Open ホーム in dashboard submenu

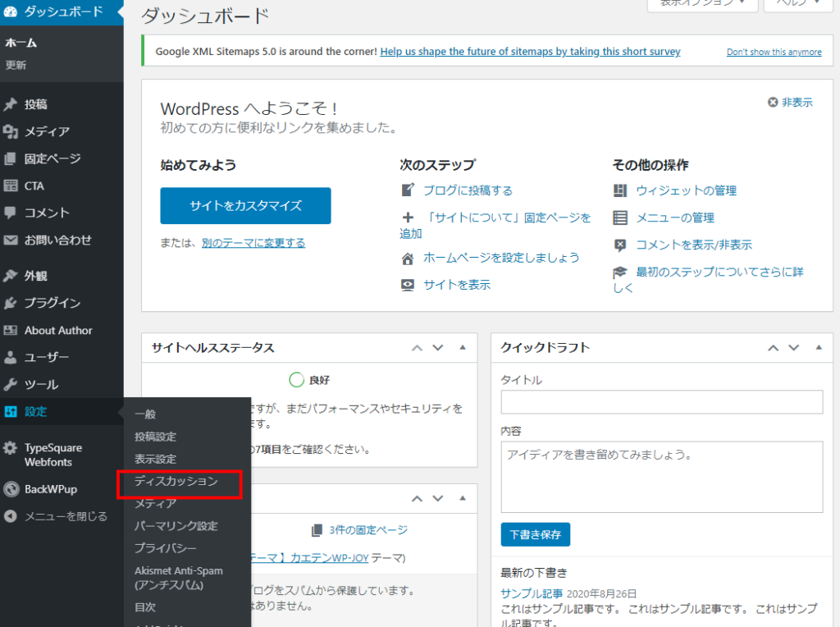click(x=21, y=43)
